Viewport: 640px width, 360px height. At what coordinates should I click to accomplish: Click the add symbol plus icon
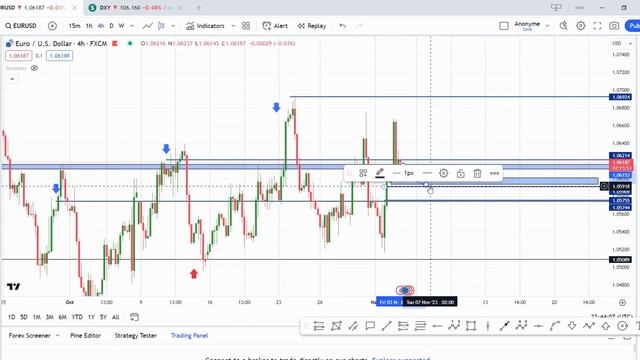(52, 26)
